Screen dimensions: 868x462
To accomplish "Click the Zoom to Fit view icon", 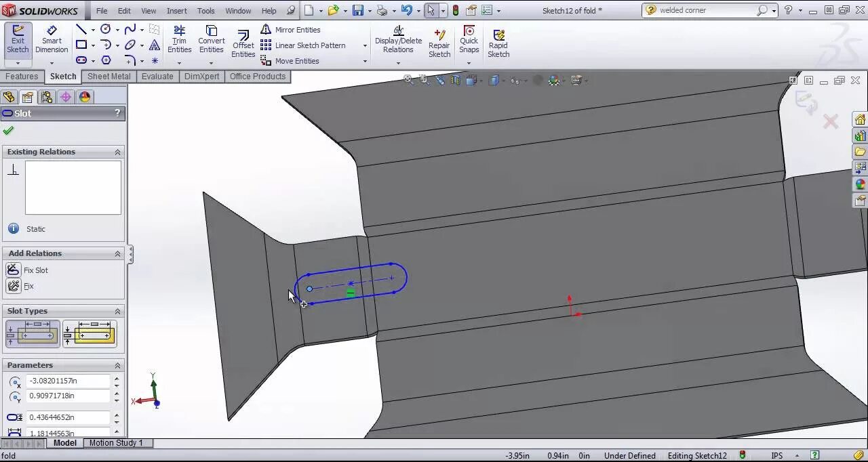I will (408, 80).
